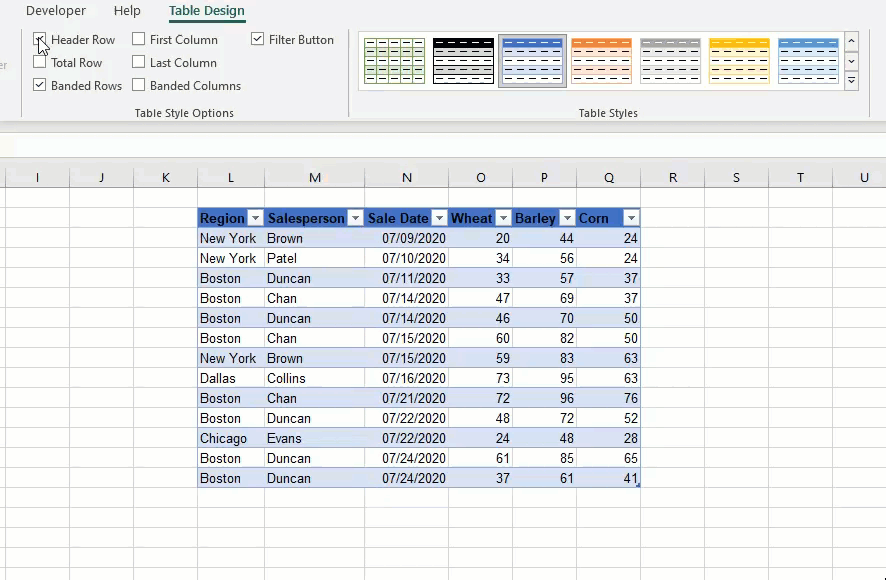This screenshot has width=886, height=580.
Task: Apply the orange banded table style
Action: (x=601, y=60)
